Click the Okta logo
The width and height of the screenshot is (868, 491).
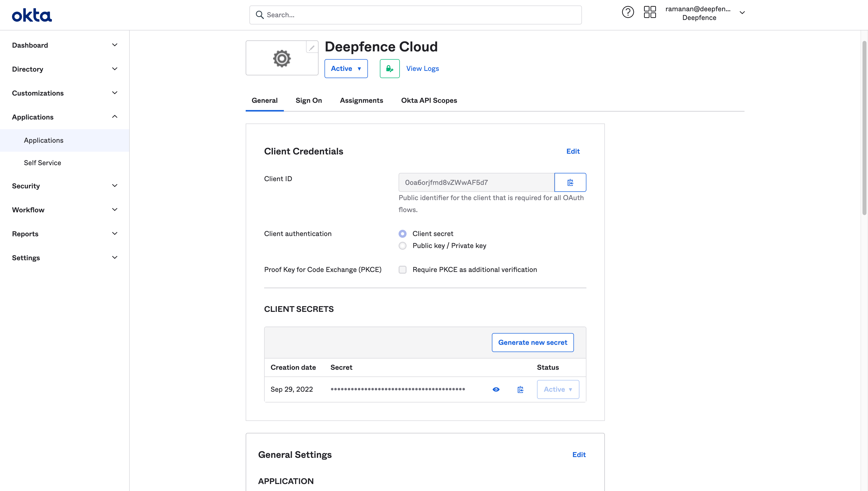tap(32, 15)
